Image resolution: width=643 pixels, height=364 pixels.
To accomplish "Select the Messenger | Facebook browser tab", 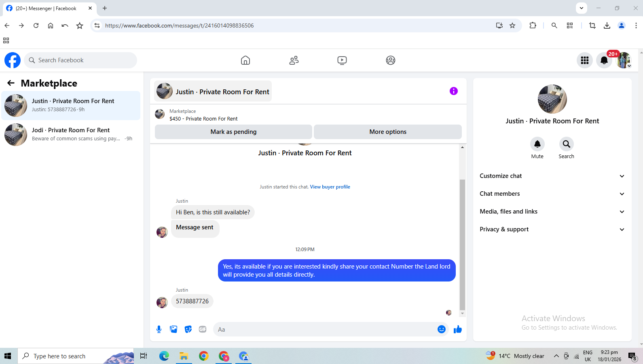I will coord(50,8).
